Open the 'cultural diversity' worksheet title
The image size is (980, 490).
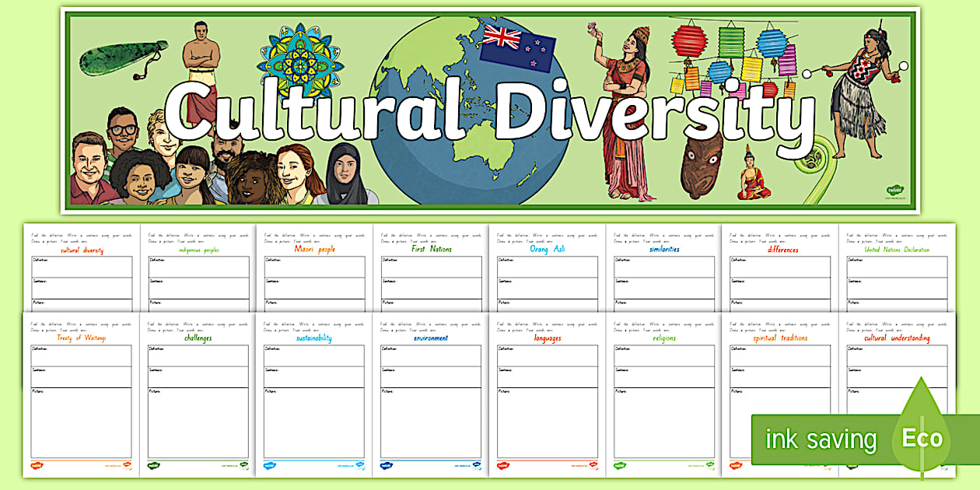coord(82,250)
